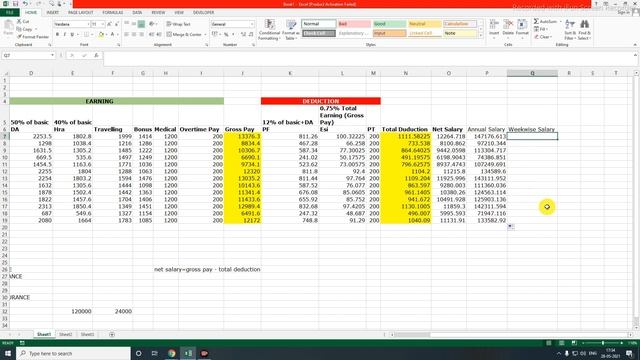Open Conditional Formatting menu
This screenshot has width=640, height=360.
coord(269,29)
